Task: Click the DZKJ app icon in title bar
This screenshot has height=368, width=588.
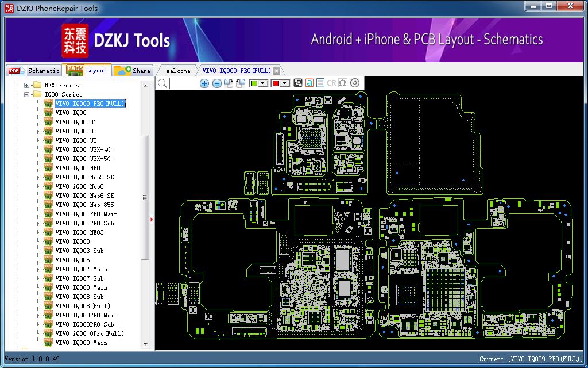Action: 9,8
